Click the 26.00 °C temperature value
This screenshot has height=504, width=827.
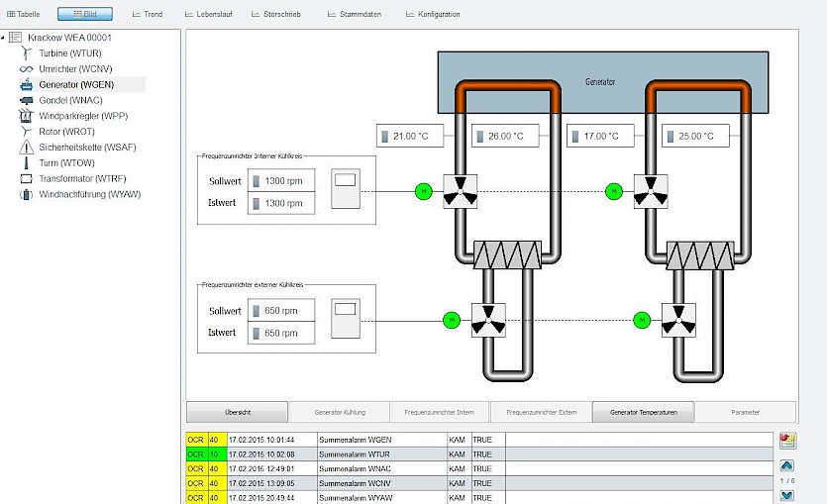click(505, 136)
